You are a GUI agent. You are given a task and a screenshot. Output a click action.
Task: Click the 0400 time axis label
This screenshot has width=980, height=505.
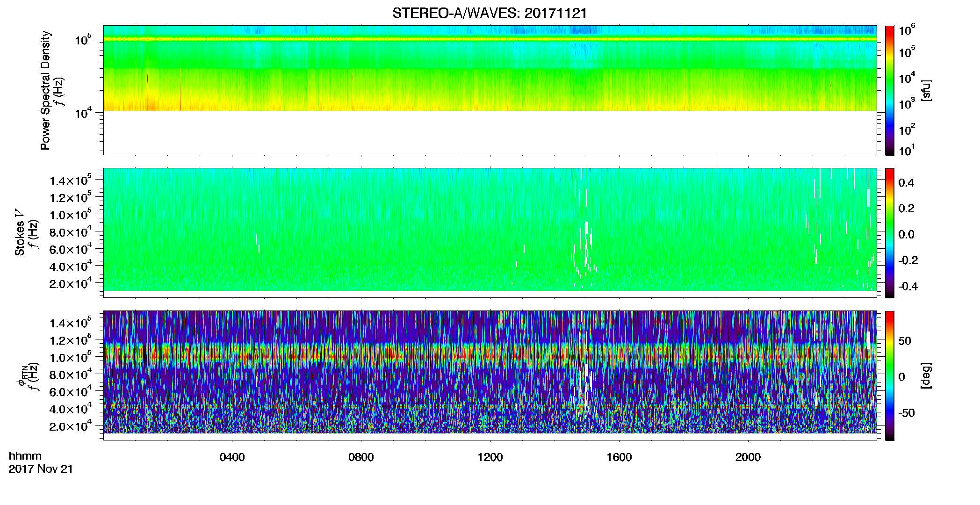(x=232, y=457)
